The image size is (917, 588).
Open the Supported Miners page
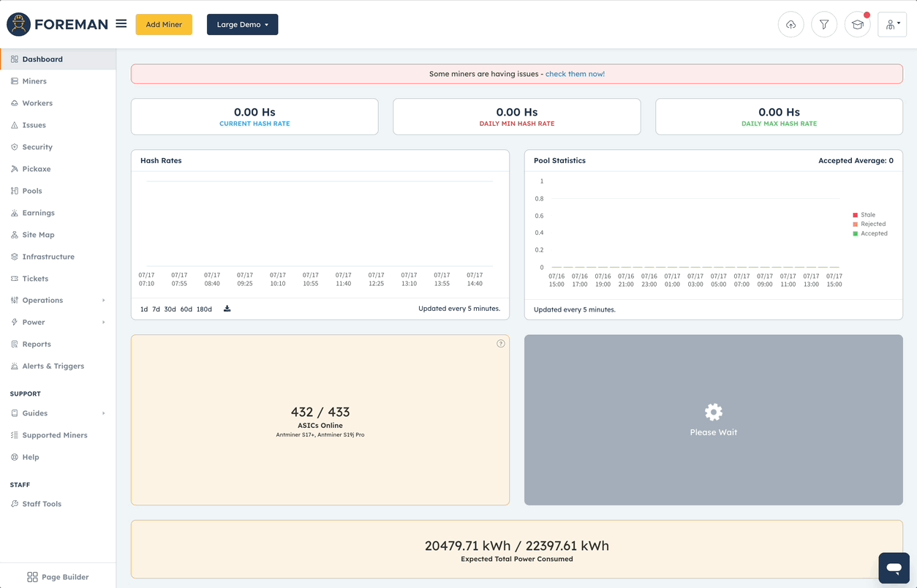pos(55,435)
